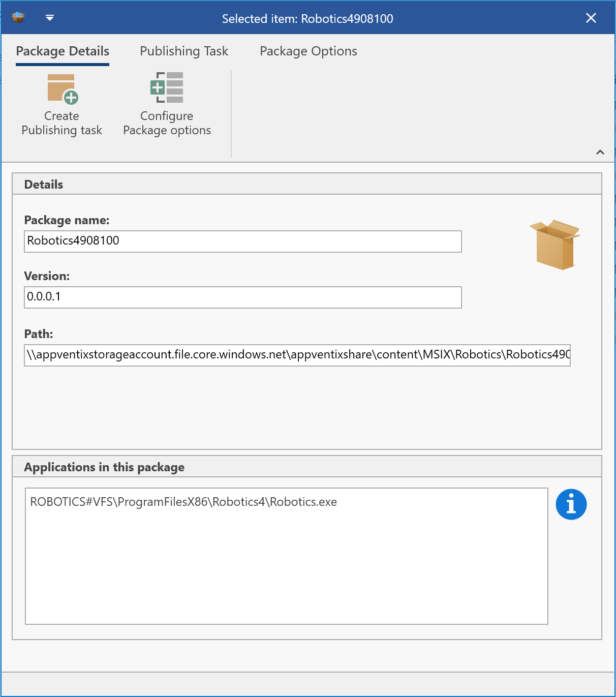
Task: Click the 'Configure Package options' text label
Action: coord(167,124)
